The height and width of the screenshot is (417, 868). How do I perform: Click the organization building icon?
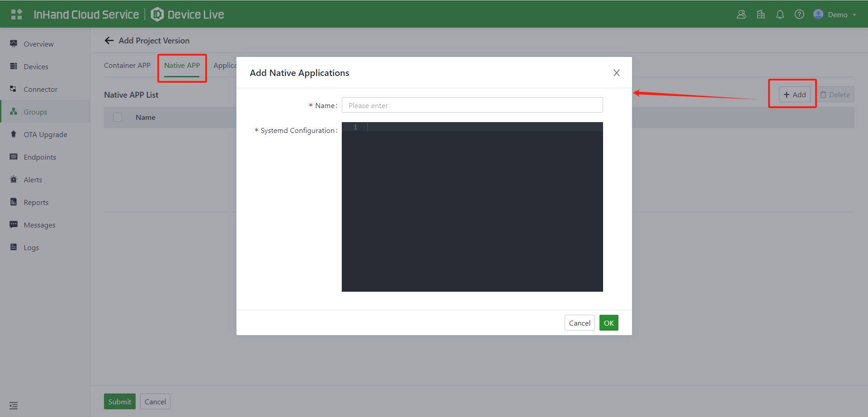click(x=761, y=14)
